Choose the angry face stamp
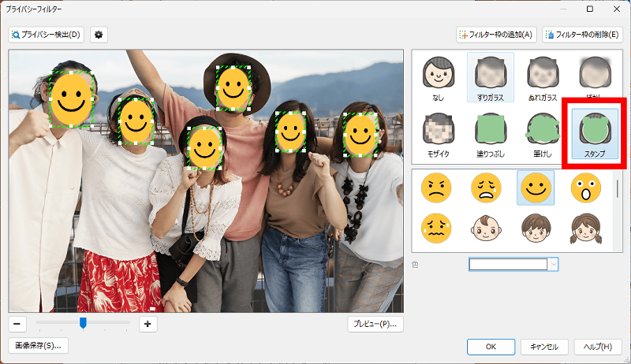 coord(435,188)
